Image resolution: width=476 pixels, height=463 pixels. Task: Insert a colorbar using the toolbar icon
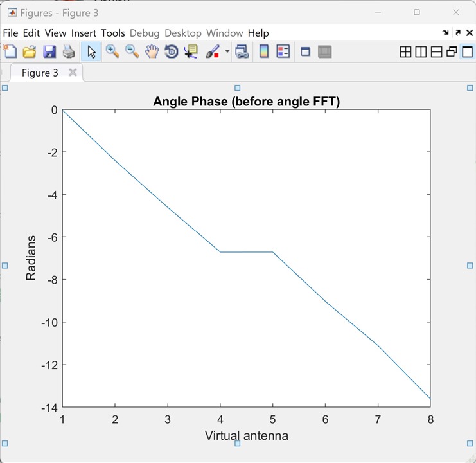264,51
